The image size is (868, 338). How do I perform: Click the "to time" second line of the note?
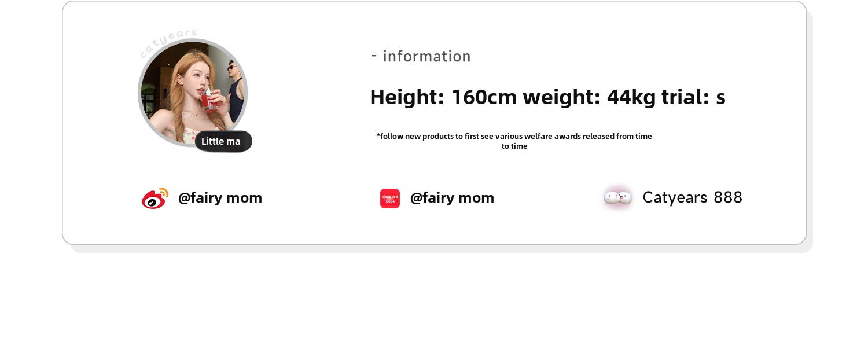(514, 146)
